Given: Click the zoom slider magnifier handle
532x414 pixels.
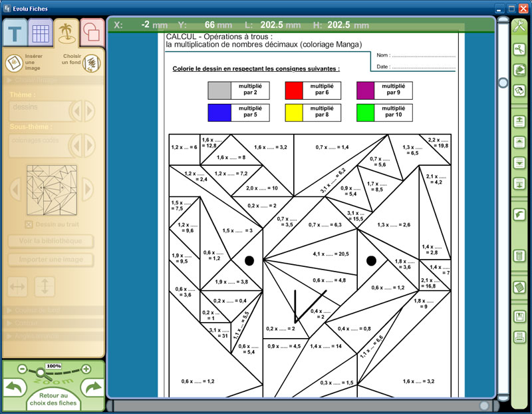Looking at the screenshot, I should [41, 371].
